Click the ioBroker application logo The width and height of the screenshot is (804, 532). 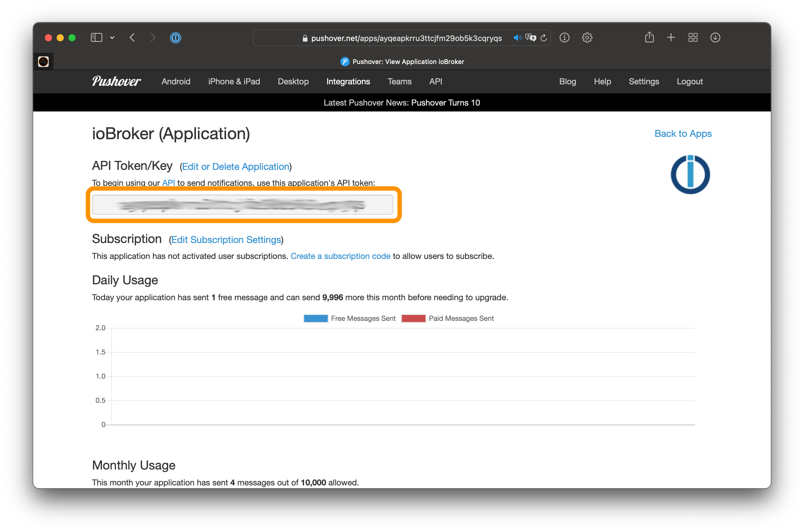point(690,174)
